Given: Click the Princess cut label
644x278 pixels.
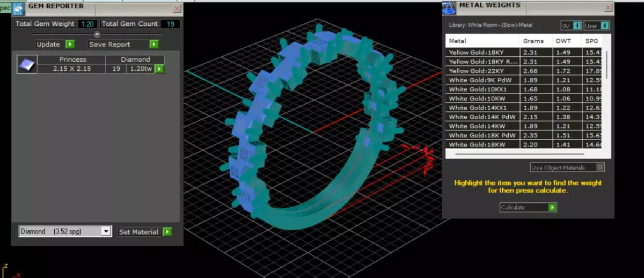Looking at the screenshot, I should click(x=72, y=60).
